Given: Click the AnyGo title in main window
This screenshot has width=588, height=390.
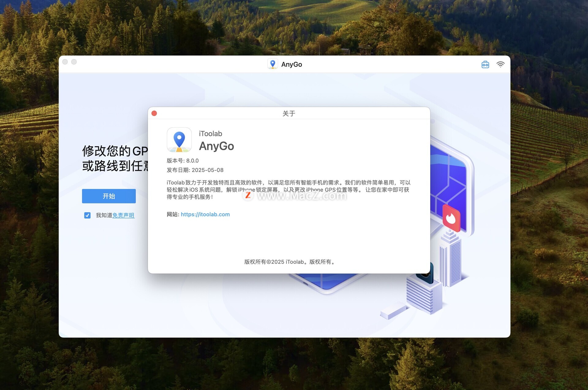Looking at the screenshot, I should pos(292,64).
